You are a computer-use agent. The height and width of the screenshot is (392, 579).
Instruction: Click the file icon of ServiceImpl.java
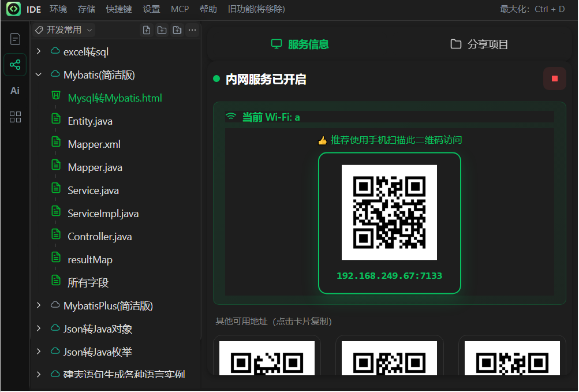pyautogui.click(x=56, y=211)
